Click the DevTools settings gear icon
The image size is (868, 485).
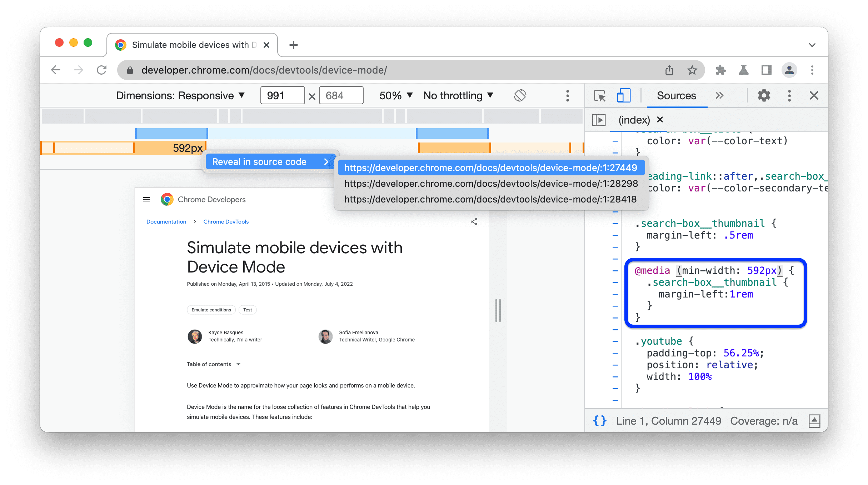click(763, 95)
